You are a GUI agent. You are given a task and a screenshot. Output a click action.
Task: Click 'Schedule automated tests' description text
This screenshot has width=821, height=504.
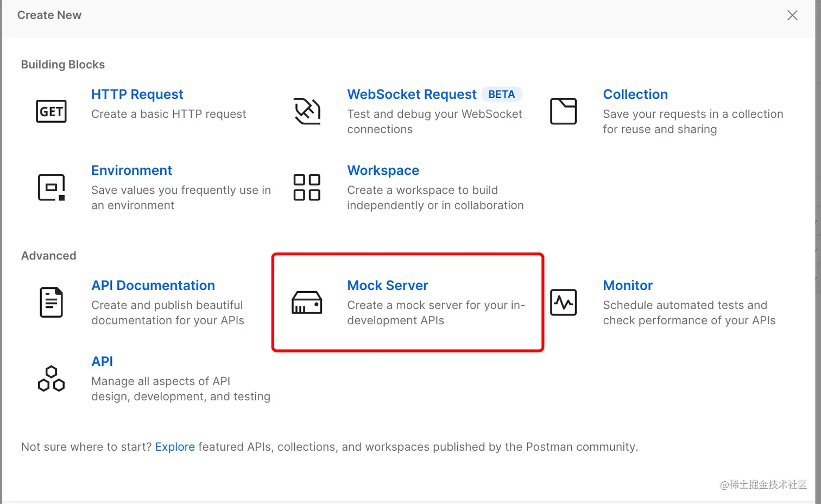pos(689,313)
